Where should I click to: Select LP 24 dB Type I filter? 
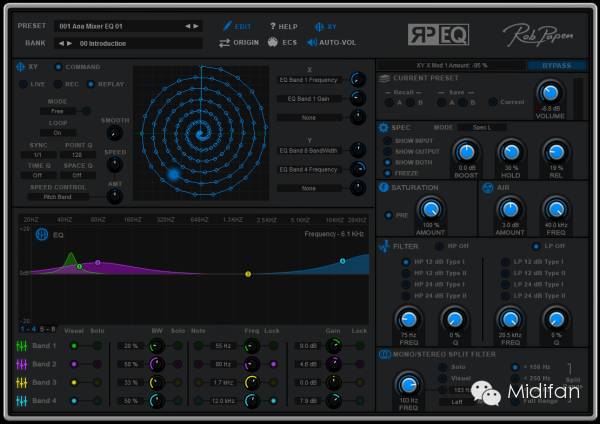point(505,285)
